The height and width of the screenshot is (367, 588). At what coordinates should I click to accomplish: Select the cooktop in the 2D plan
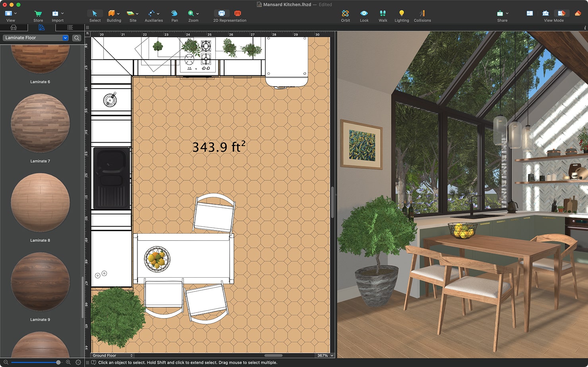197,56
